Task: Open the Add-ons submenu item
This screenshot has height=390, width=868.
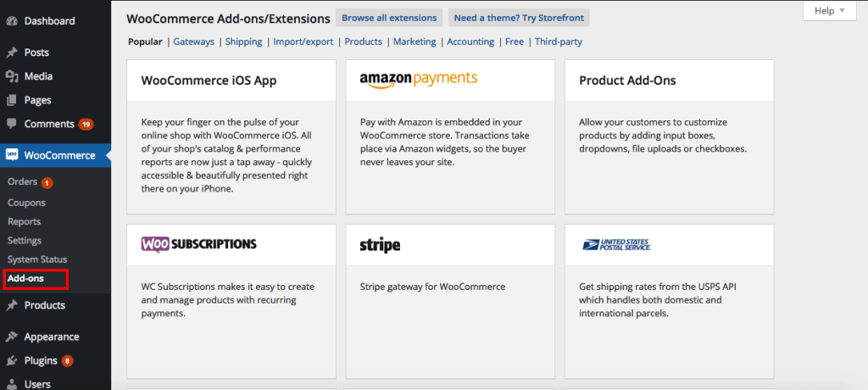Action: click(x=25, y=278)
